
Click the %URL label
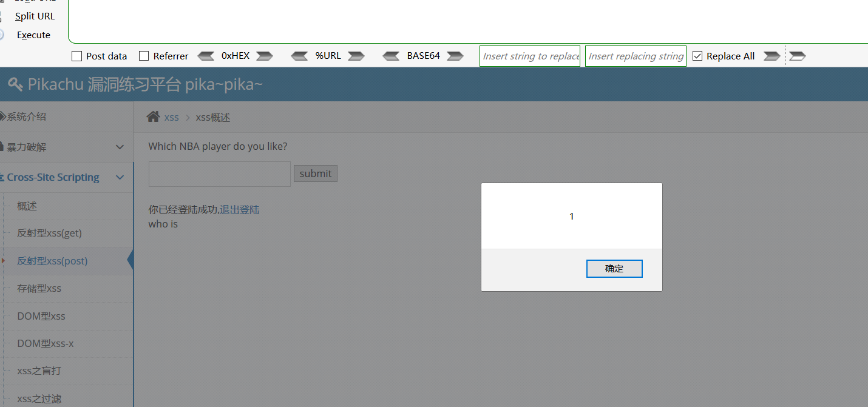[328, 56]
